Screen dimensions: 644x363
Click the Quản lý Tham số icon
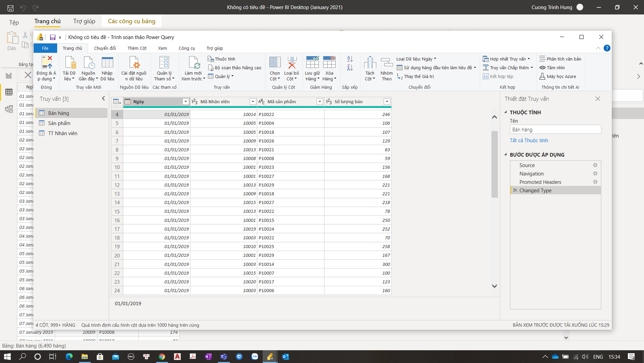coord(164,63)
